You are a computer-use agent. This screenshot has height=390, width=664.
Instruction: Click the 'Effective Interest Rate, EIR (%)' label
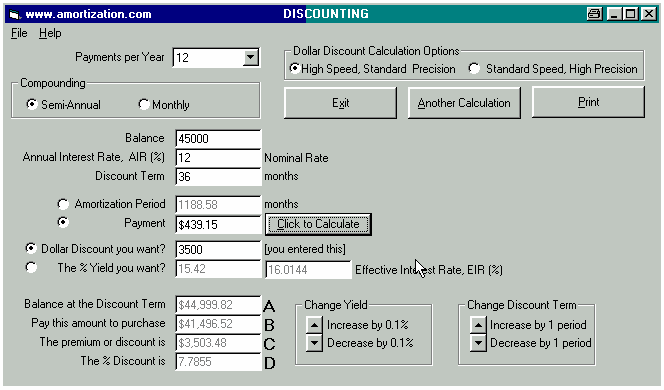429,270
